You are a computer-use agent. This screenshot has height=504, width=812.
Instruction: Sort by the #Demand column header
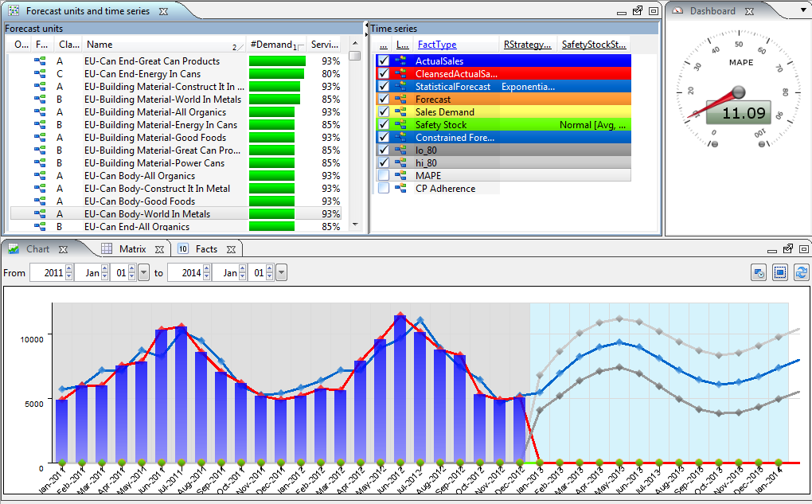(276, 45)
